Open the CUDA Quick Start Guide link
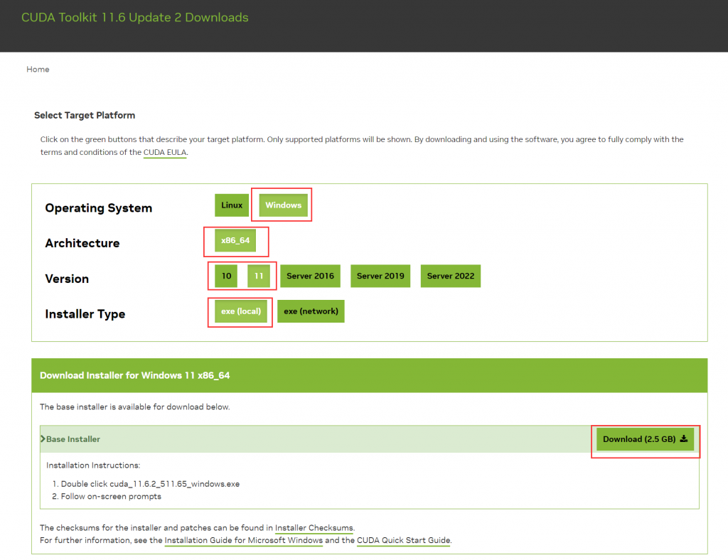Viewport: 728px width, 560px height. point(404,540)
